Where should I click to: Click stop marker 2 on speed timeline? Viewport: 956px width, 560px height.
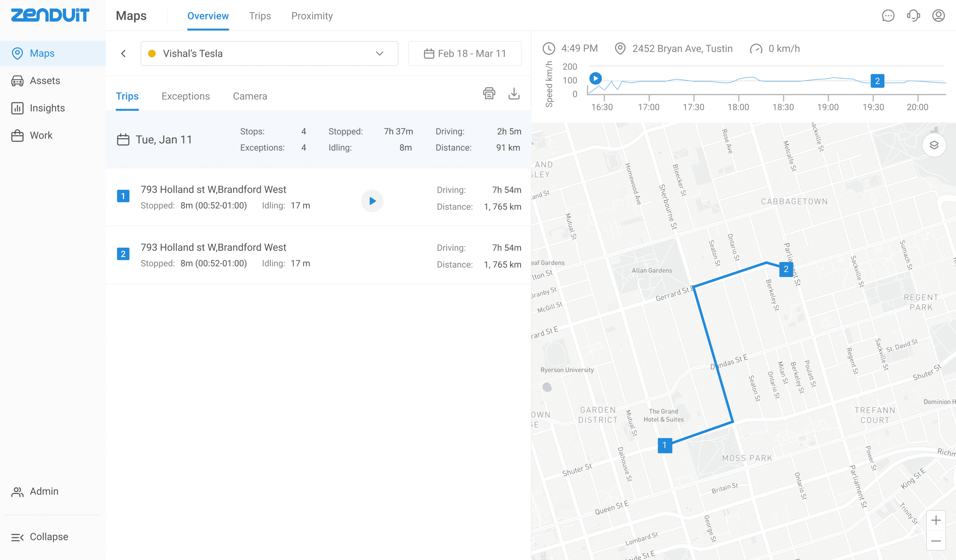point(877,81)
